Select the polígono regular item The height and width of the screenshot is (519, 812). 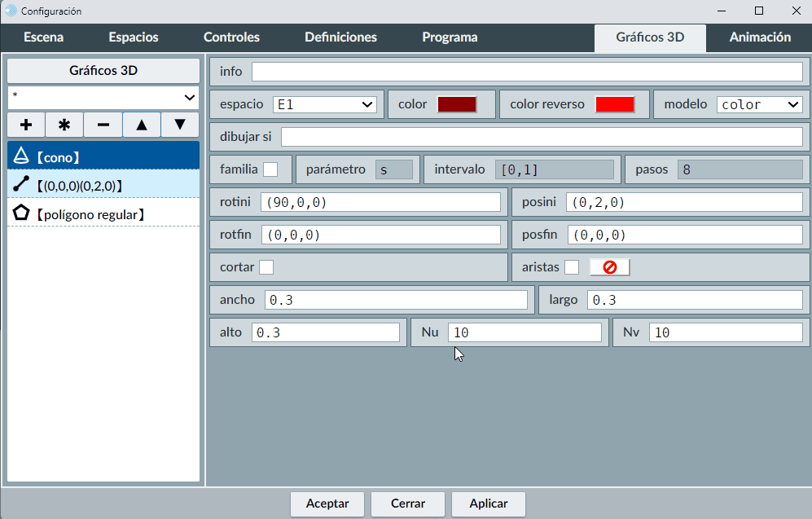click(103, 213)
